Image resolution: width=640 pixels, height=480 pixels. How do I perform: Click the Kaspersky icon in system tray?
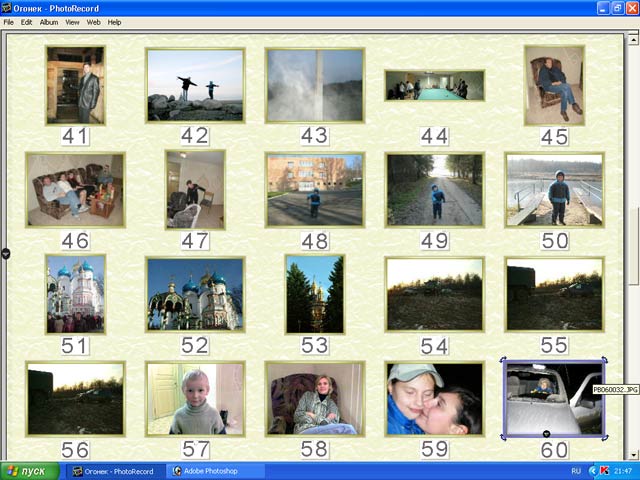pyautogui.click(x=605, y=470)
